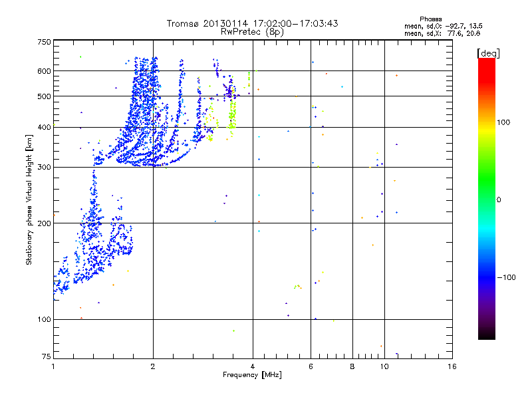Image resolution: width=532 pixels, height=399 pixels.
Task: Click the y-axis label '75'
Action: (47, 356)
